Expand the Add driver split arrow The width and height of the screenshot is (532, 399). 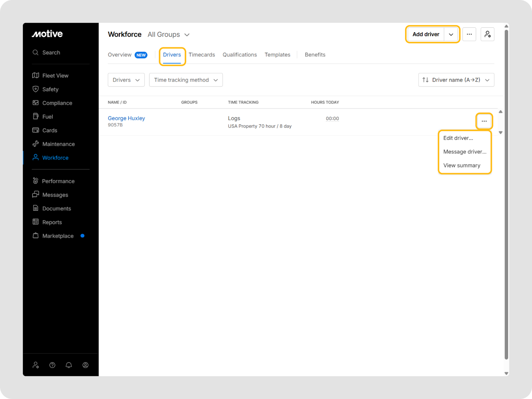[451, 34]
